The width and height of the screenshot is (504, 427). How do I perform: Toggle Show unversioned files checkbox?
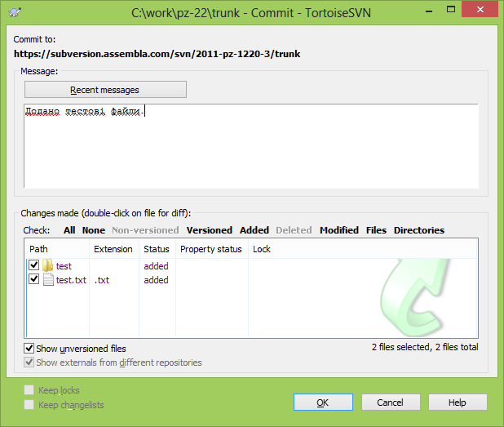[29, 348]
